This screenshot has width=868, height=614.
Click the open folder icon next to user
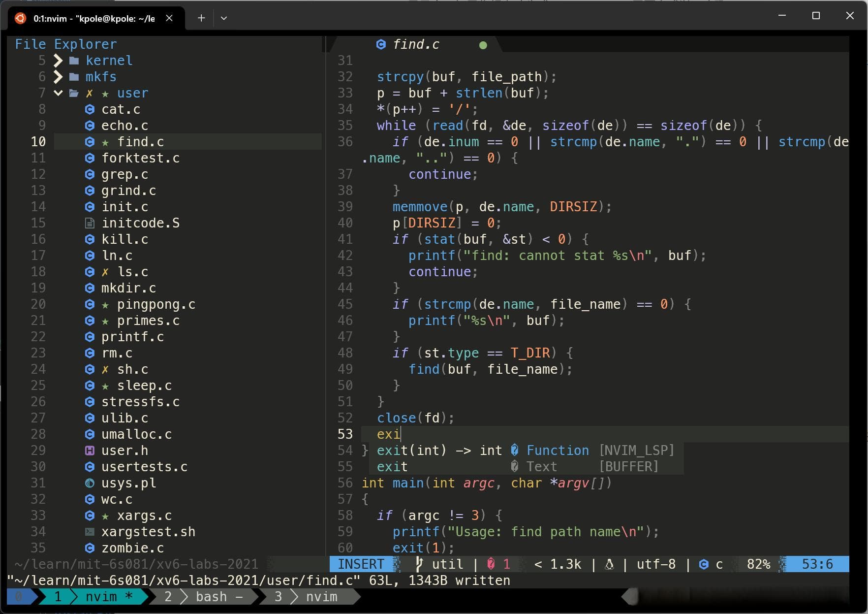click(74, 93)
